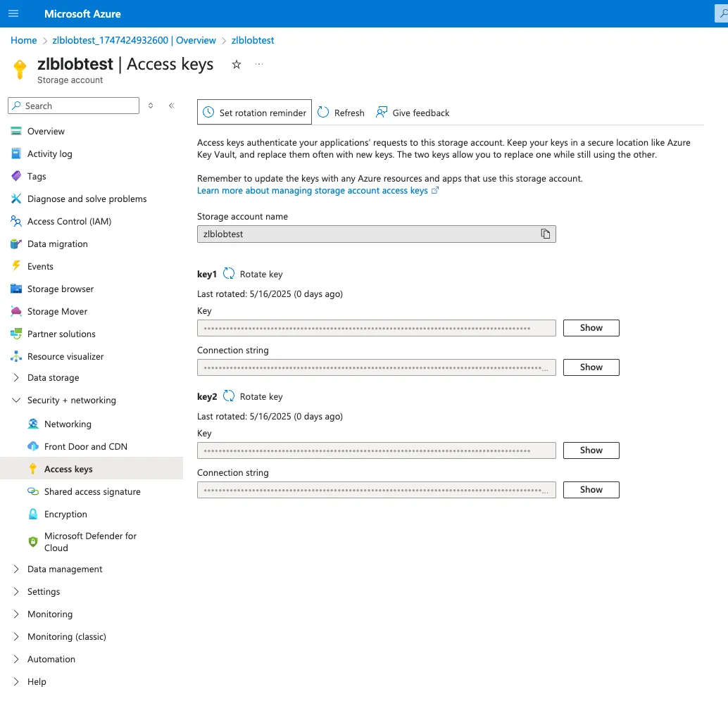The height and width of the screenshot is (713, 728).
Task: Click the Access Control (IAM) icon
Action: (16, 221)
